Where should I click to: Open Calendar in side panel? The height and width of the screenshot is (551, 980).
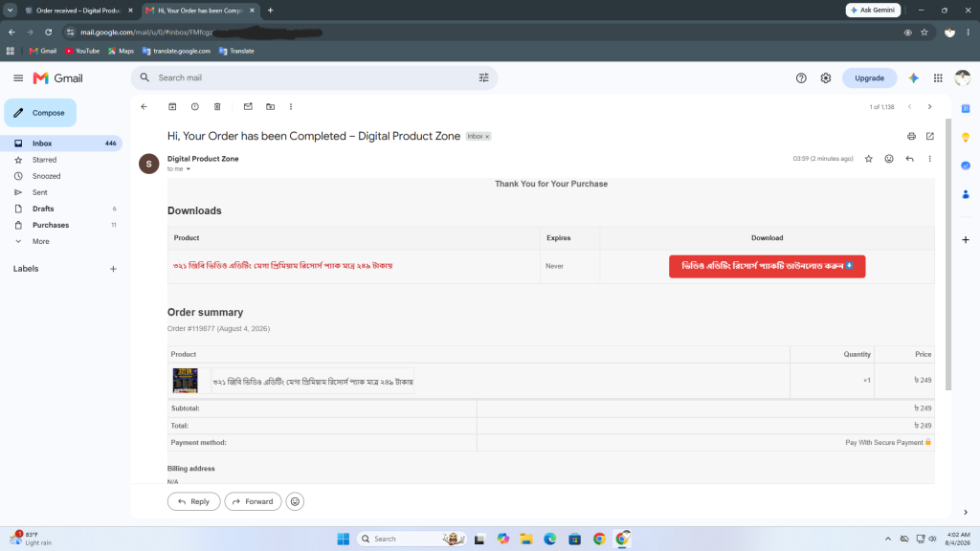point(966,109)
